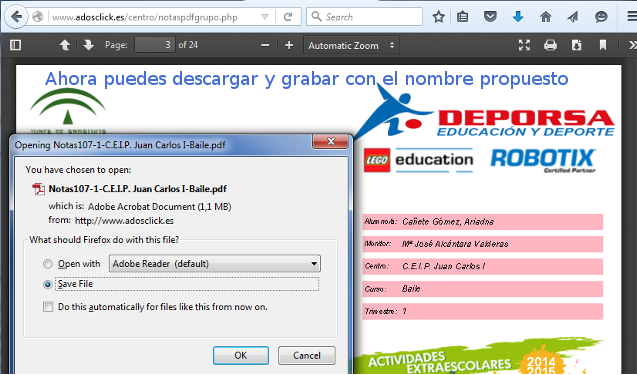
Task: Click the 'C.E.I.P. Juan Carlos I' centro value
Action: coord(444,266)
